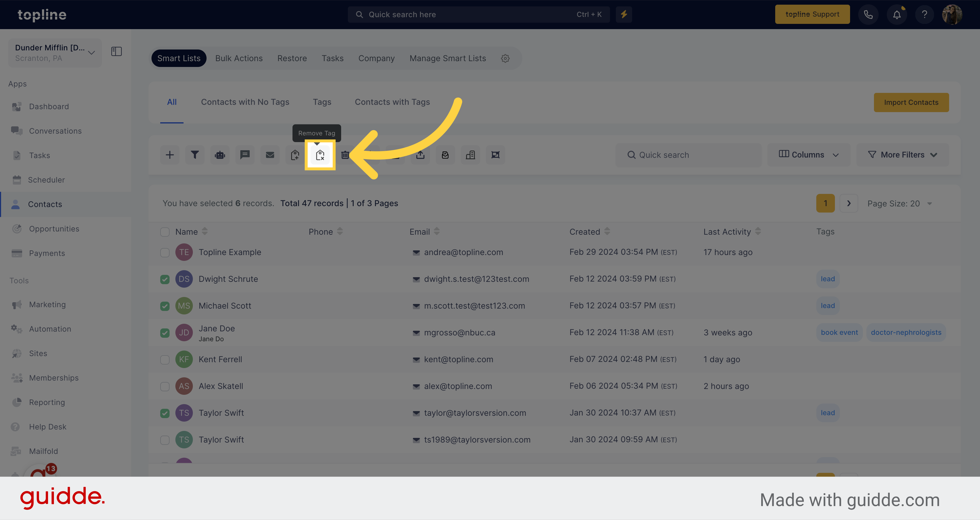Open the Company tab

pyautogui.click(x=376, y=59)
